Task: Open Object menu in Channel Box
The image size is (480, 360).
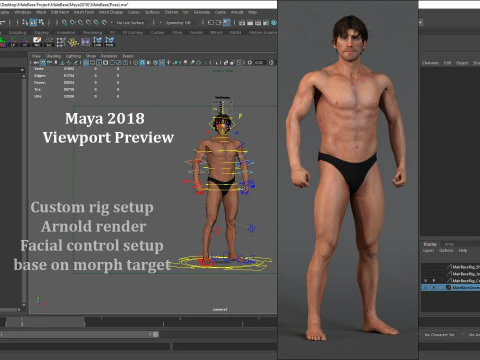Action: coord(462,63)
